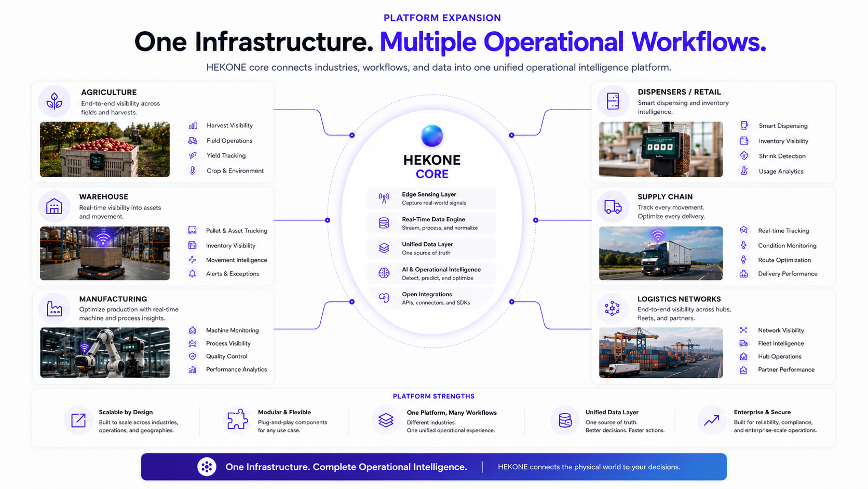
Task: Open the warehouse robot pallet image
Action: pos(105,253)
